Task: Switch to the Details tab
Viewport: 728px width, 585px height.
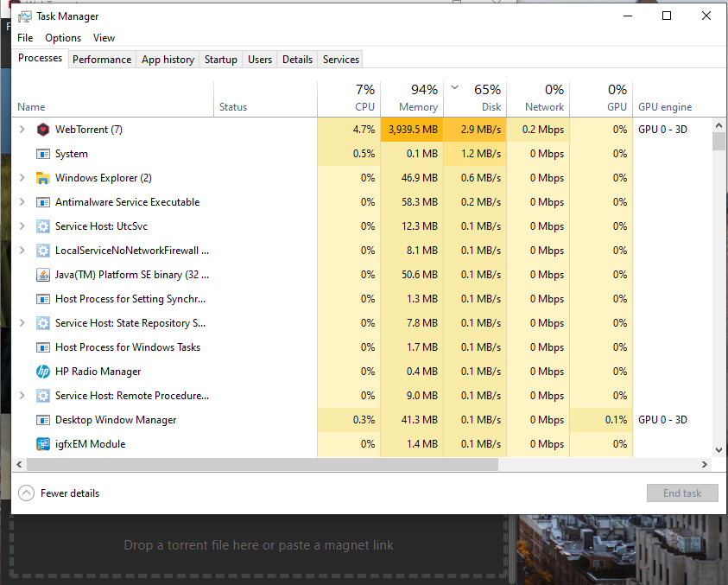Action: [x=298, y=60]
